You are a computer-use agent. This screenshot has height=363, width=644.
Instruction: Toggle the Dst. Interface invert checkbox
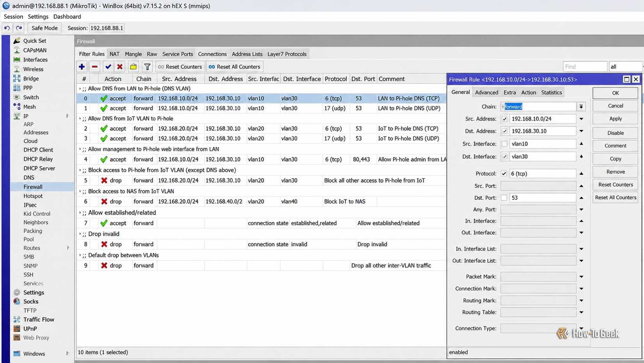(x=504, y=156)
